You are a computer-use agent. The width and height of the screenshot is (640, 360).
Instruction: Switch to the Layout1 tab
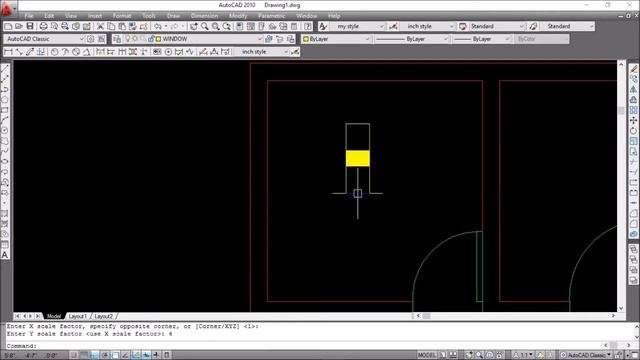(78, 316)
